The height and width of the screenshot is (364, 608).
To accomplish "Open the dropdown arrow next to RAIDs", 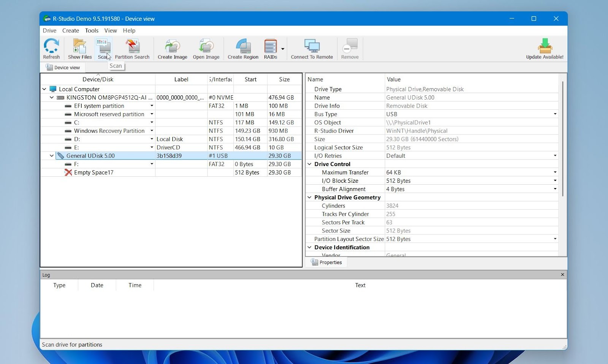I will 283,49.
